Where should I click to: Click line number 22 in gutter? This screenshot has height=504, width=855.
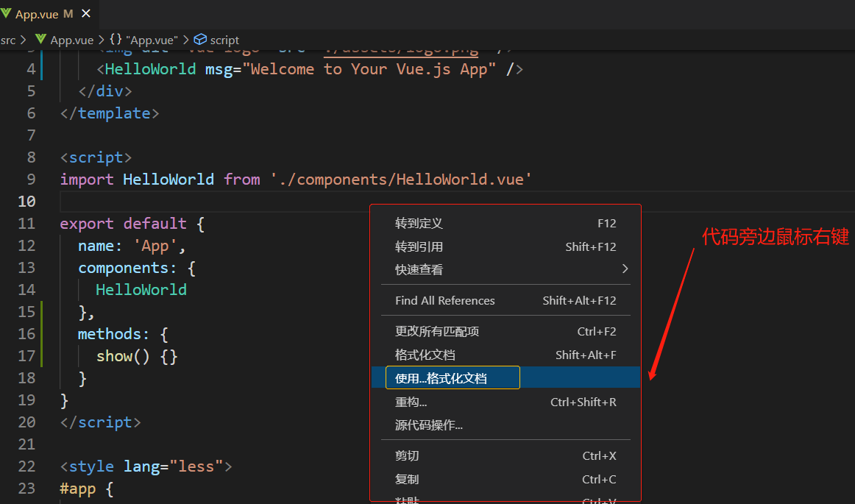(x=26, y=466)
